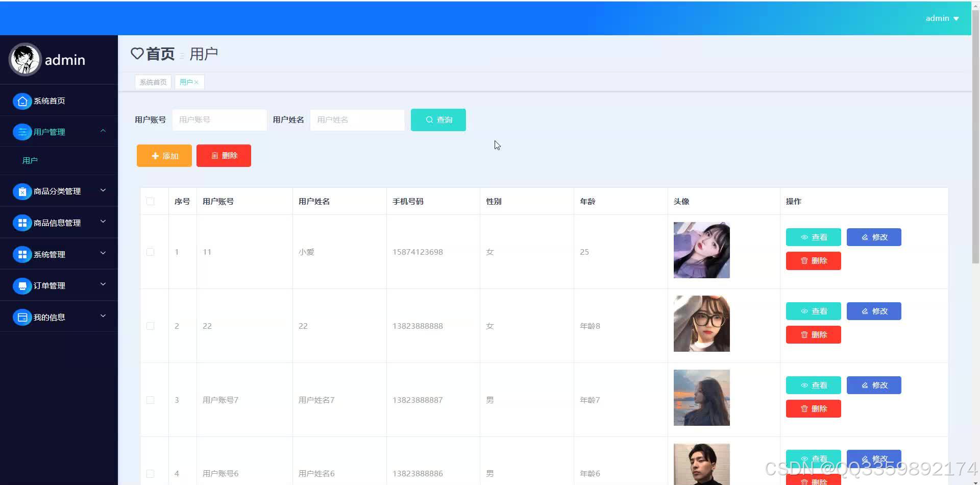Viewport: 980px width, 485px height.
Task: Open 系统首页 in the sidebar
Action: tap(49, 101)
